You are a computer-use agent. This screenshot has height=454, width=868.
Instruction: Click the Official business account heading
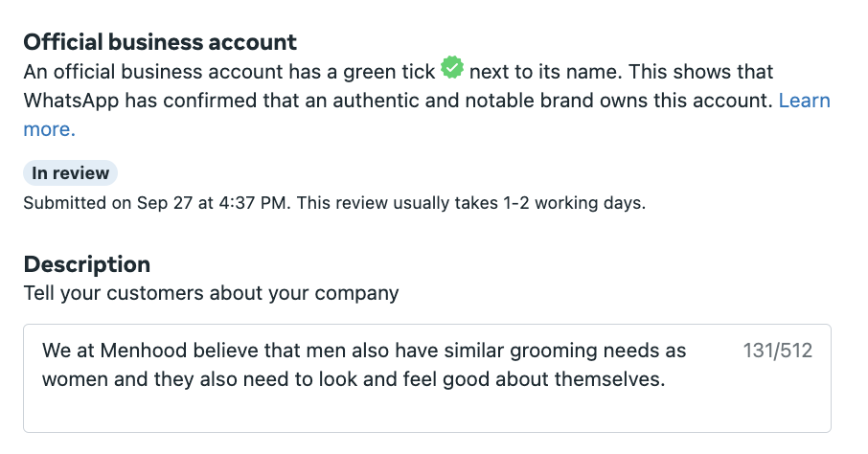(x=160, y=42)
